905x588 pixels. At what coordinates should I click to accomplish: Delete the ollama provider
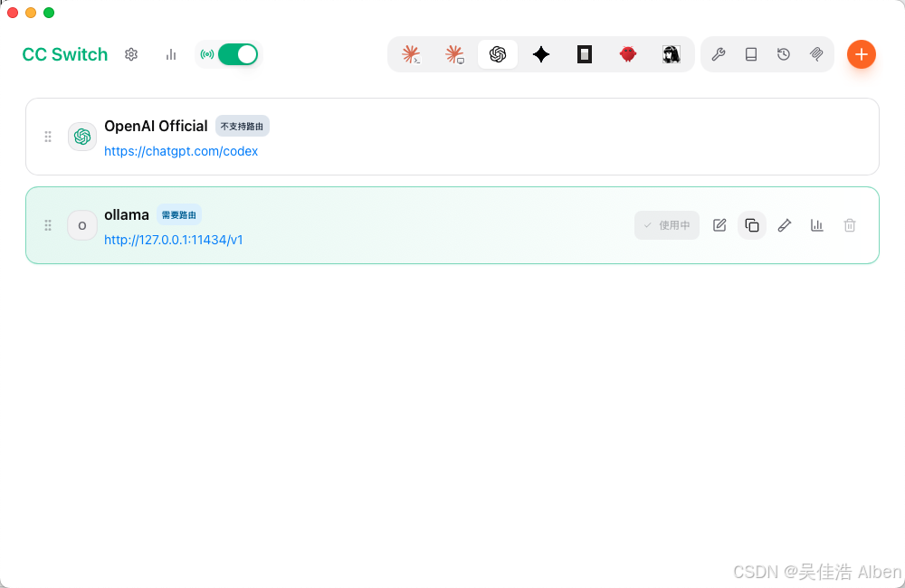(x=850, y=225)
